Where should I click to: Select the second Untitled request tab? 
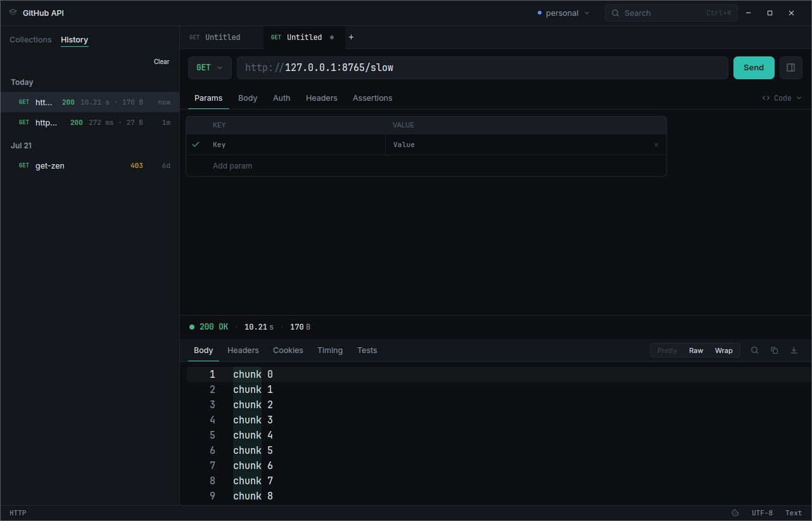[305, 37]
